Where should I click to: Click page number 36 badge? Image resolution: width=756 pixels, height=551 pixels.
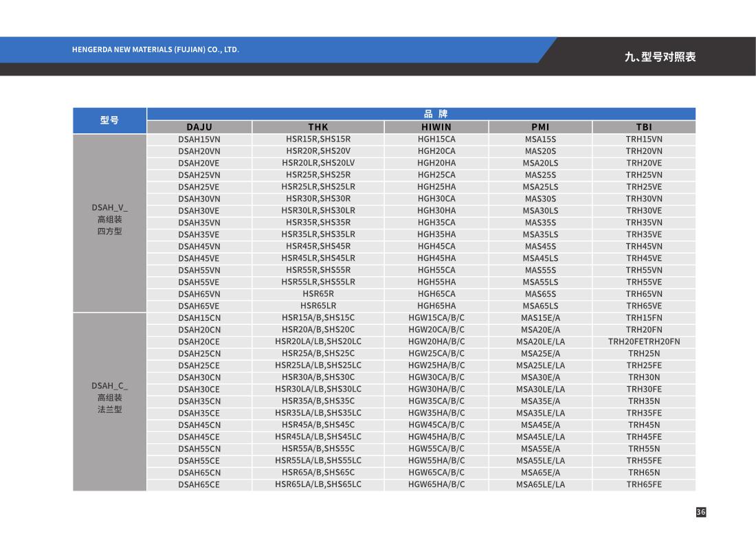[700, 512]
